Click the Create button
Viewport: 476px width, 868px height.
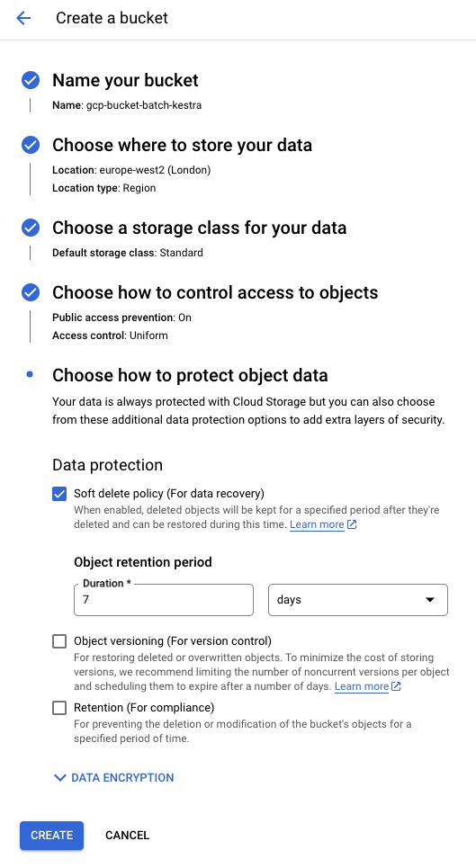[51, 836]
